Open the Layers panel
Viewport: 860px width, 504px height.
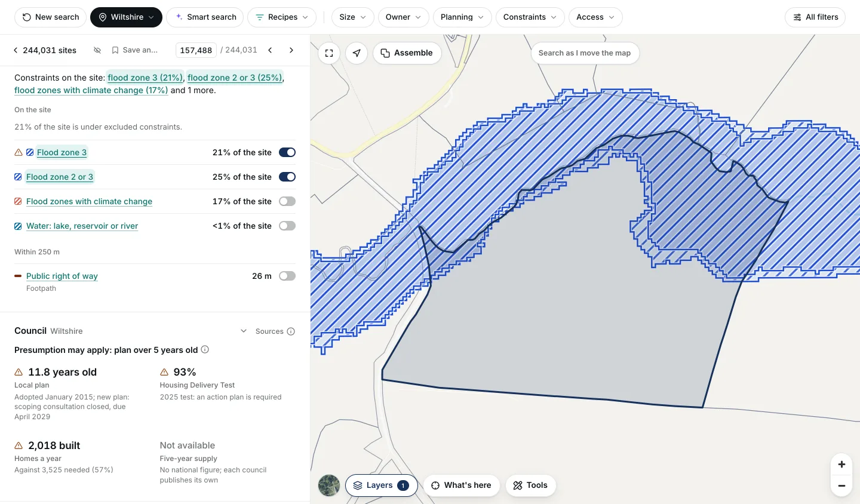(382, 485)
